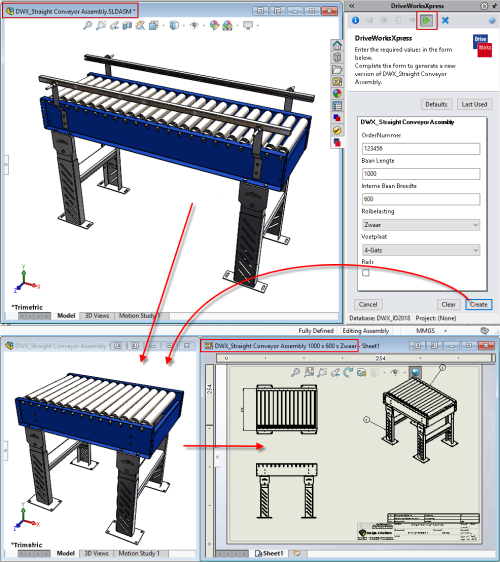This screenshot has height=562, width=500.
Task: Open the Voetplaat dropdown showing 4-Gats
Action: click(x=421, y=250)
